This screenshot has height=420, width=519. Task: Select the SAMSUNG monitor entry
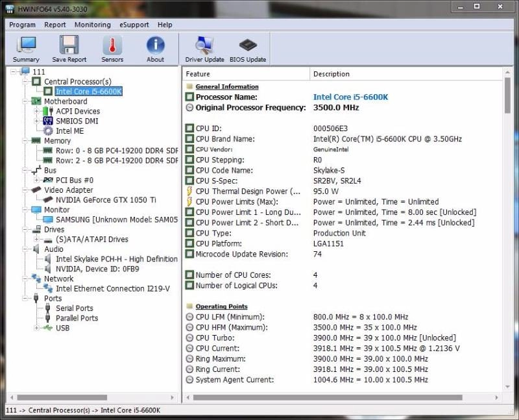pyautogui.click(x=117, y=219)
